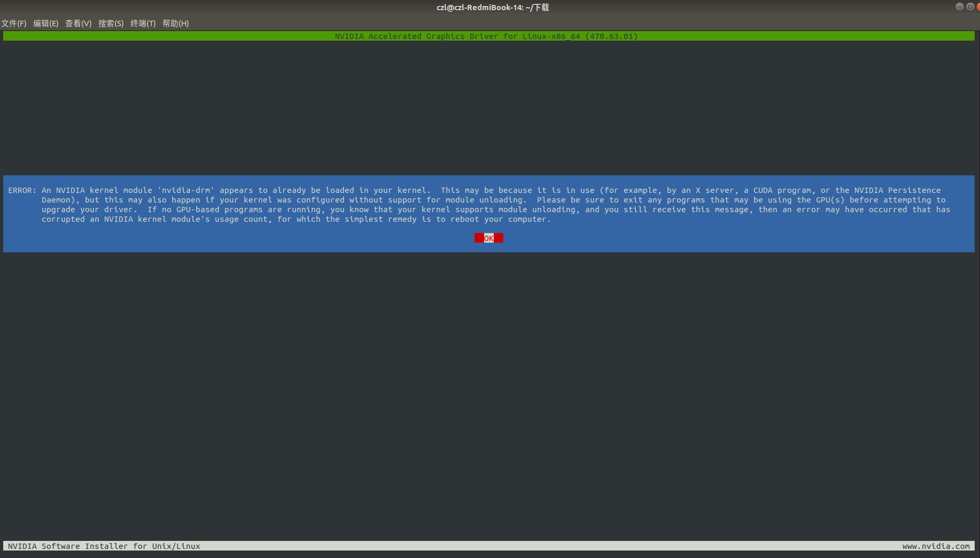Viewport: 980px width, 558px height.
Task: Open the 搜索(S) menu
Action: [111, 24]
